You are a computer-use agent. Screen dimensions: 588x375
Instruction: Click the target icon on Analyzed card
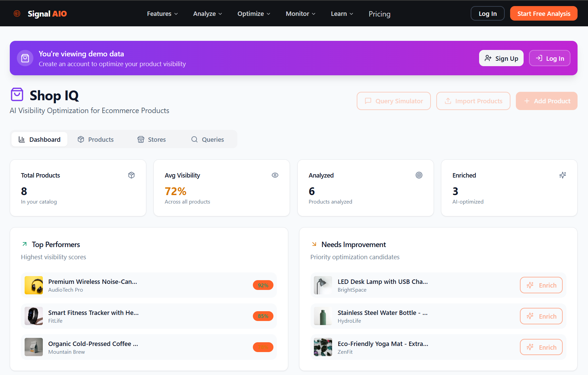click(x=419, y=175)
